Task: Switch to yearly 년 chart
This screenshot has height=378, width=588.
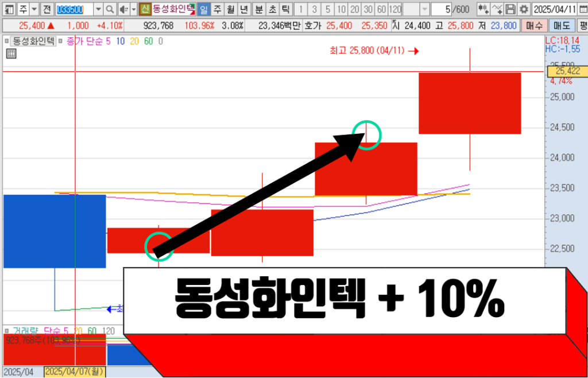Action: click(x=244, y=9)
